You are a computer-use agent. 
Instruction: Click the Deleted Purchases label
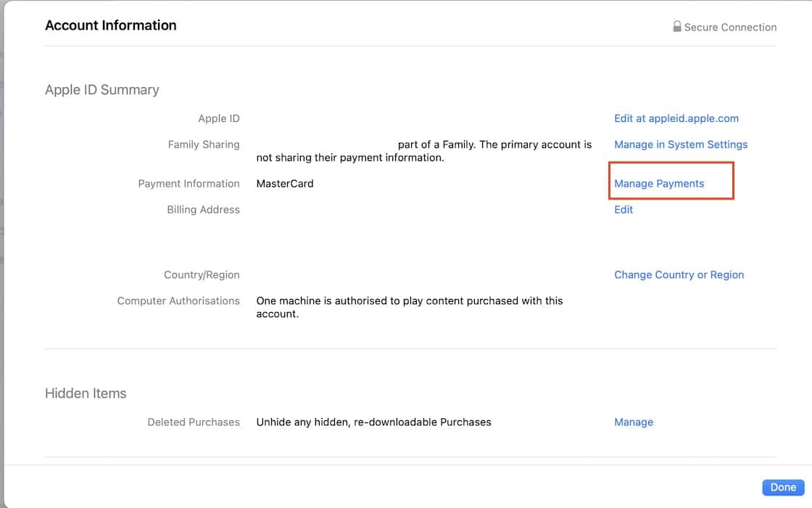coord(193,422)
